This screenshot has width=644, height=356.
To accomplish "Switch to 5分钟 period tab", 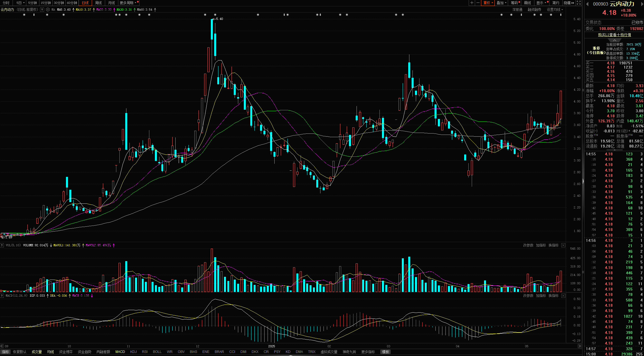I will tap(32, 3).
